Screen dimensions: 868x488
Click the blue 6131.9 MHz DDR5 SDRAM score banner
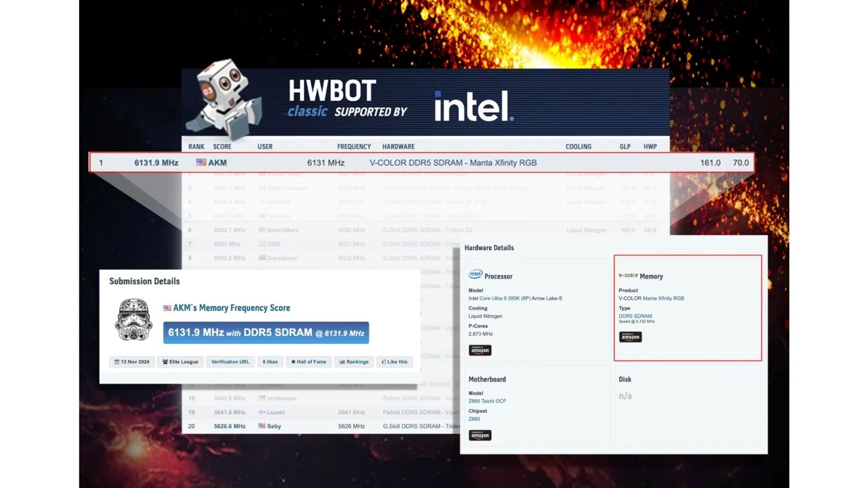point(266,333)
